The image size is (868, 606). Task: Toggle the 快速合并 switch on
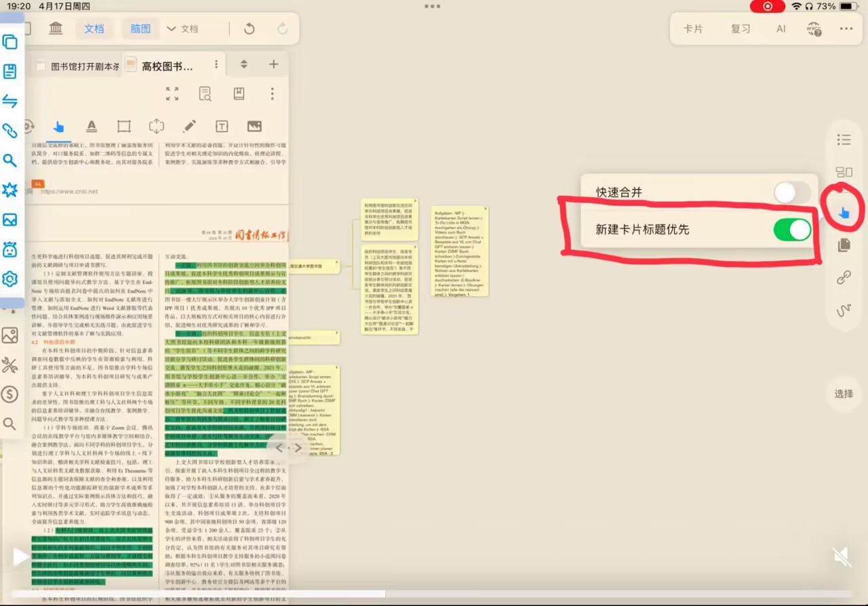pyautogui.click(x=792, y=193)
